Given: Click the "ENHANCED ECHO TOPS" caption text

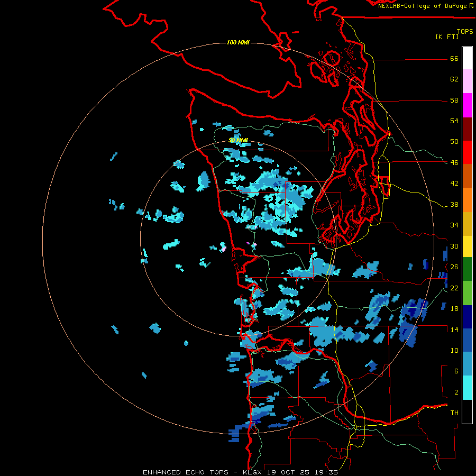Looking at the screenshot, I should click(x=186, y=472).
